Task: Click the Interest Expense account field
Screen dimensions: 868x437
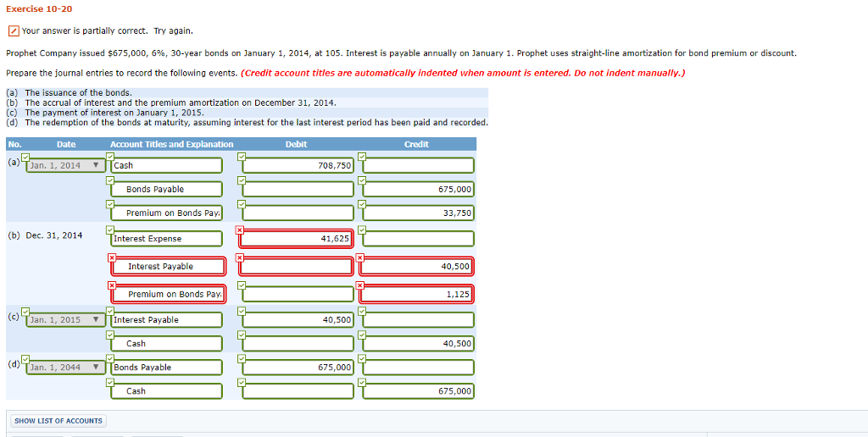Action: (x=167, y=239)
